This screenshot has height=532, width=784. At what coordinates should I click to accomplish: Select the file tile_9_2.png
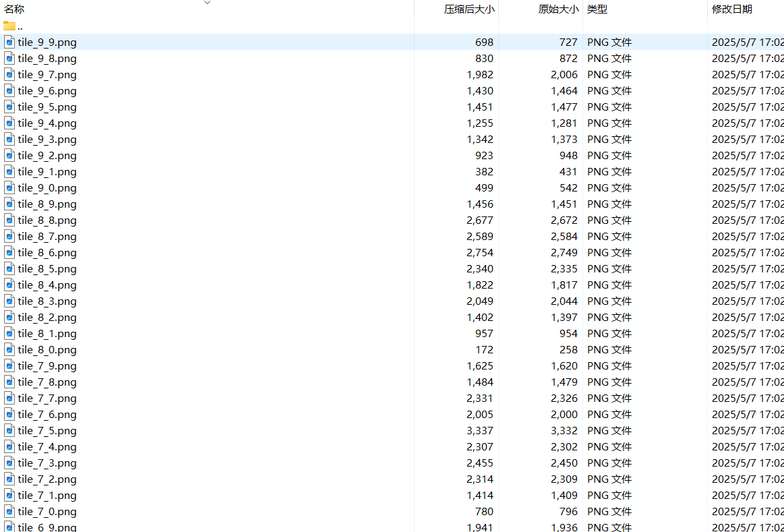pyautogui.click(x=47, y=156)
